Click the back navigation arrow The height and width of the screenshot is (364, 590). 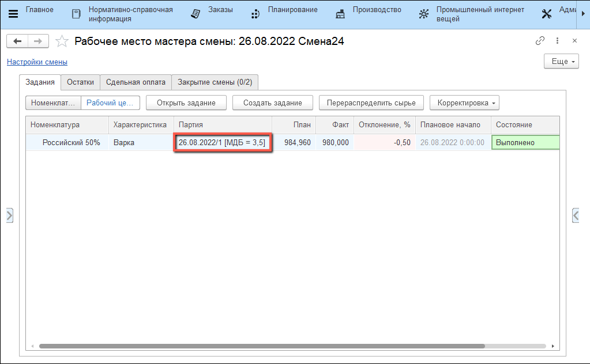[17, 41]
